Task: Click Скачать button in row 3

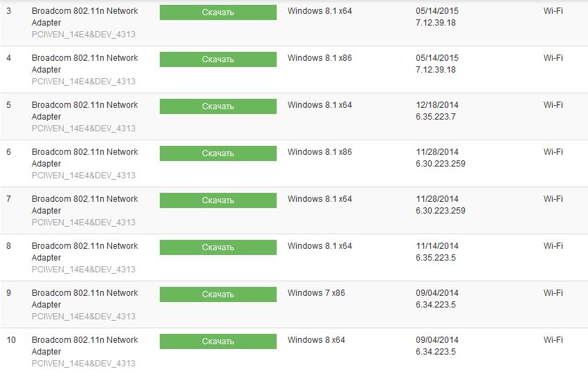Action: coord(218,12)
